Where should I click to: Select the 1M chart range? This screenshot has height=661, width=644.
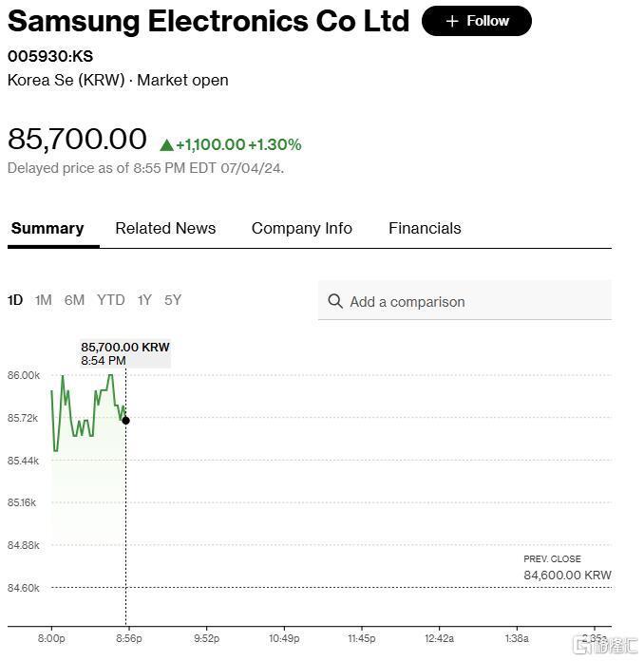coord(44,300)
